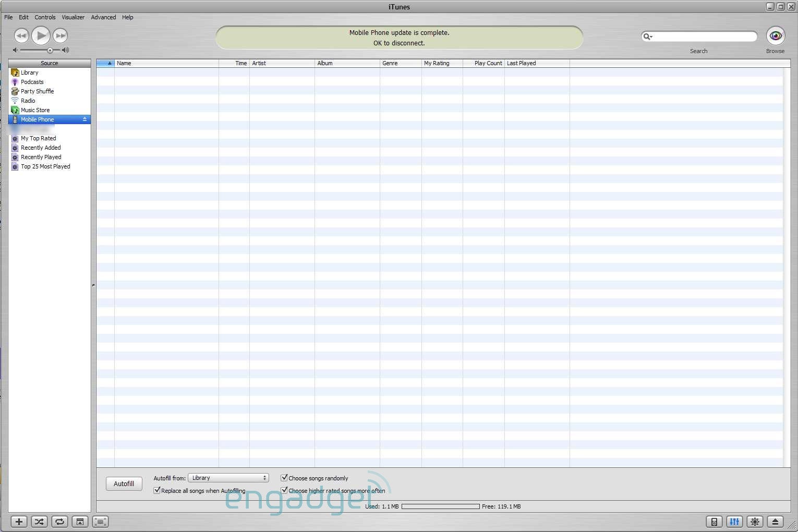Click the My Top Rated gear icon
This screenshot has height=532, width=798.
pos(15,138)
